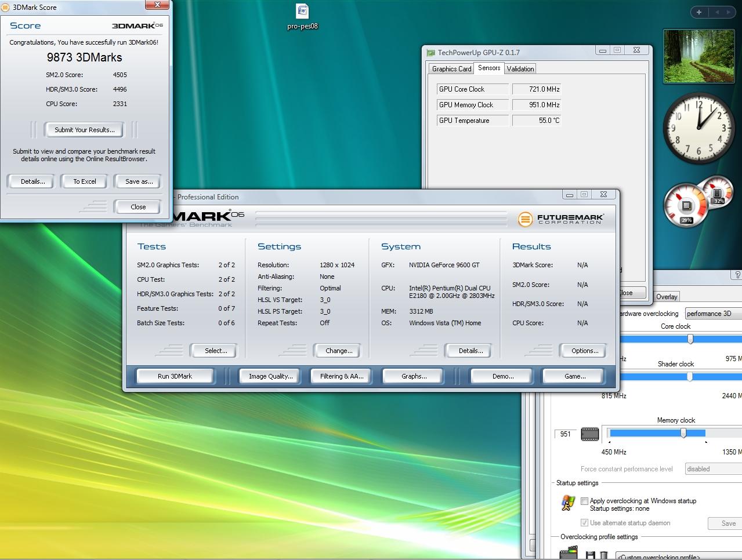Click the sidebar next gadgets arrow

tap(730, 12)
